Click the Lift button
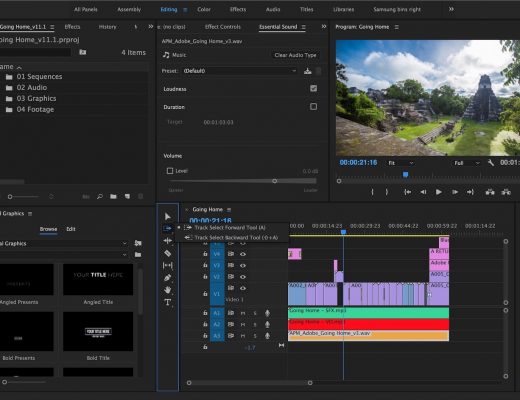This screenshot has height=400, width=520. point(490,192)
